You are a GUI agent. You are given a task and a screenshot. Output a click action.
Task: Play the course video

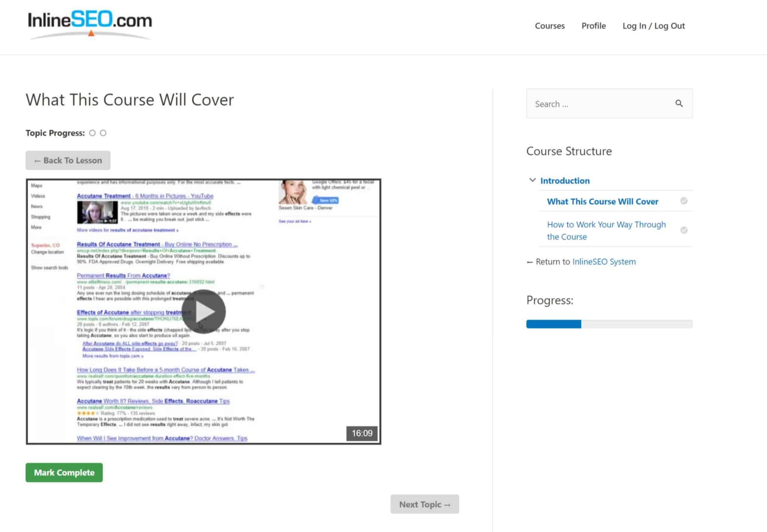[x=203, y=311]
